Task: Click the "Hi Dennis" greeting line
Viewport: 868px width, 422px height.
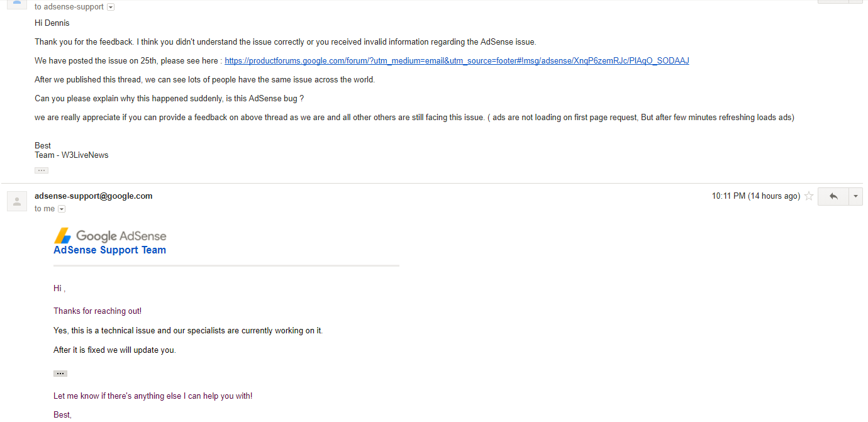Action: 52,23
